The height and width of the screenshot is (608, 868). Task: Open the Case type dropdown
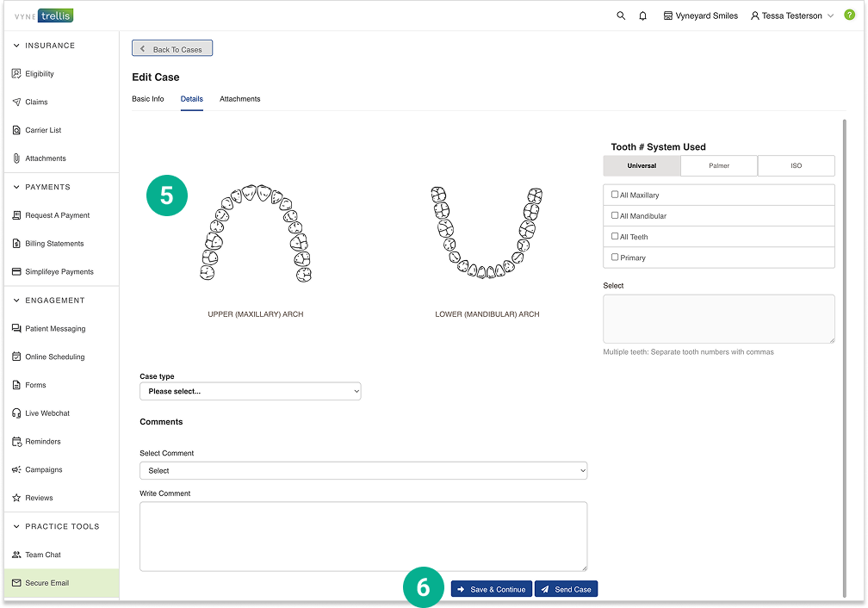(x=250, y=391)
